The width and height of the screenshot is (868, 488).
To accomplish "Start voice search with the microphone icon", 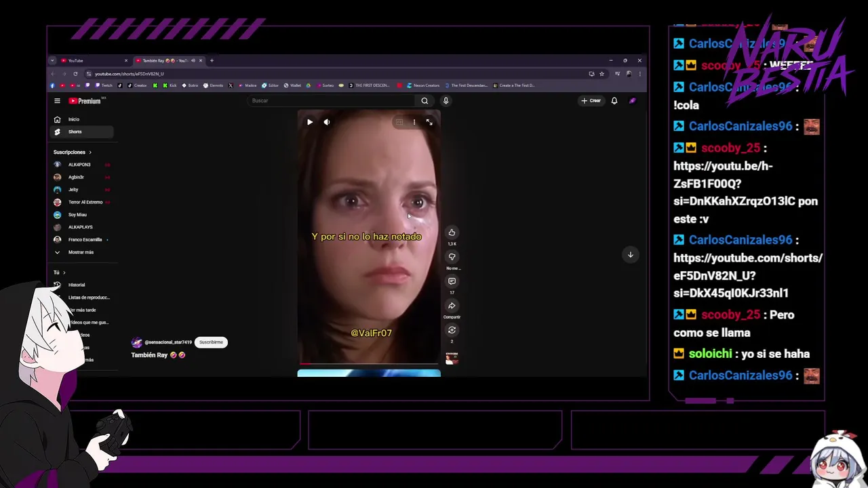I will click(446, 101).
